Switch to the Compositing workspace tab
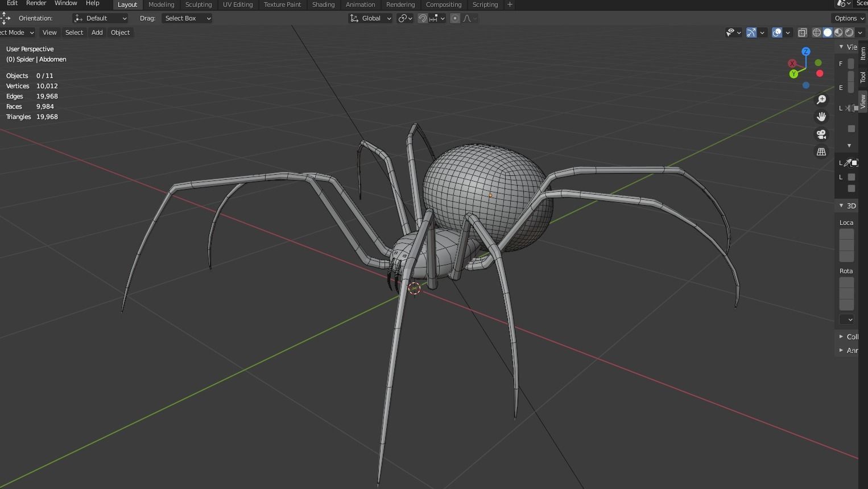 click(444, 5)
